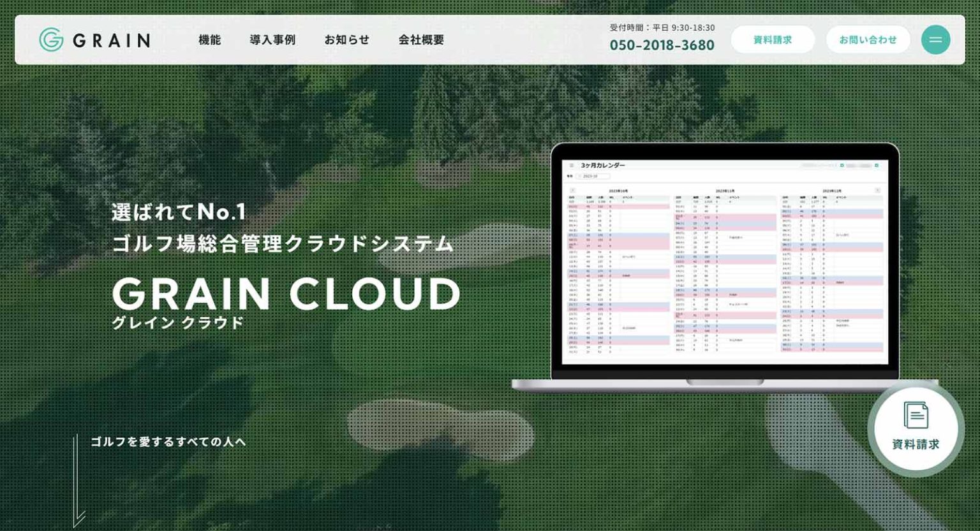The image size is (980, 531).
Task: Click the hamburger icon in the 3ヶ月カレンダー app
Action: tap(572, 166)
